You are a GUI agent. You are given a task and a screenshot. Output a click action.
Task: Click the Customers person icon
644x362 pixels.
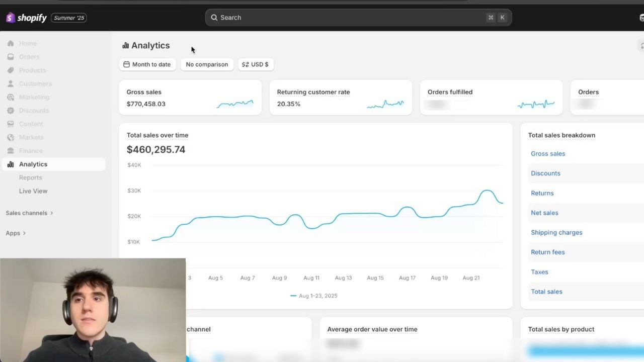coord(11,83)
